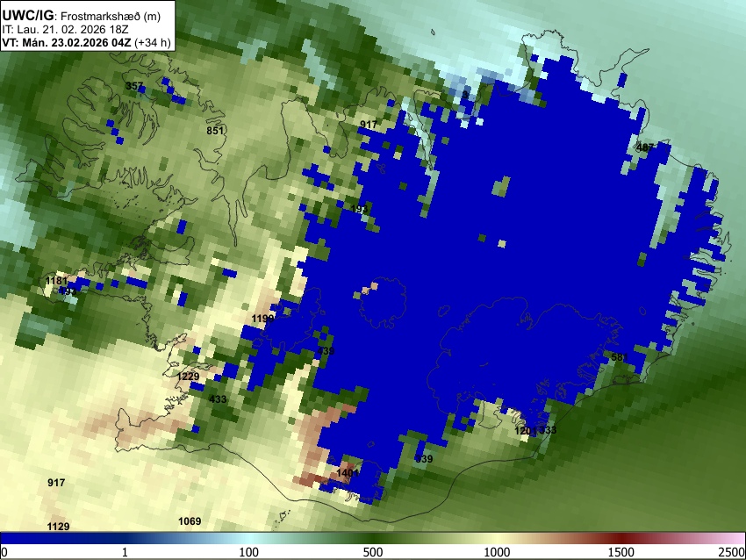Click the map value 1401

pyautogui.click(x=348, y=473)
